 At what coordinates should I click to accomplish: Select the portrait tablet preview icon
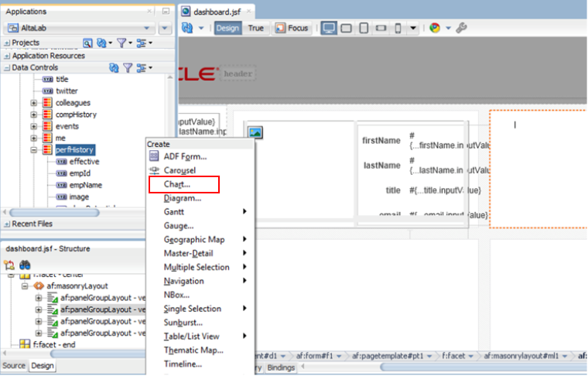364,28
